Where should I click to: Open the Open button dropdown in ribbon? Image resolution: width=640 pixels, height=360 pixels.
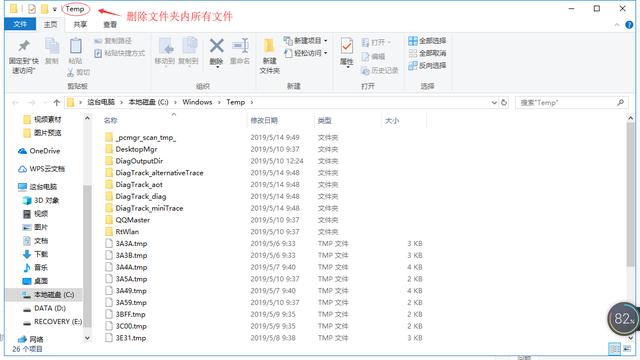pyautogui.click(x=389, y=42)
